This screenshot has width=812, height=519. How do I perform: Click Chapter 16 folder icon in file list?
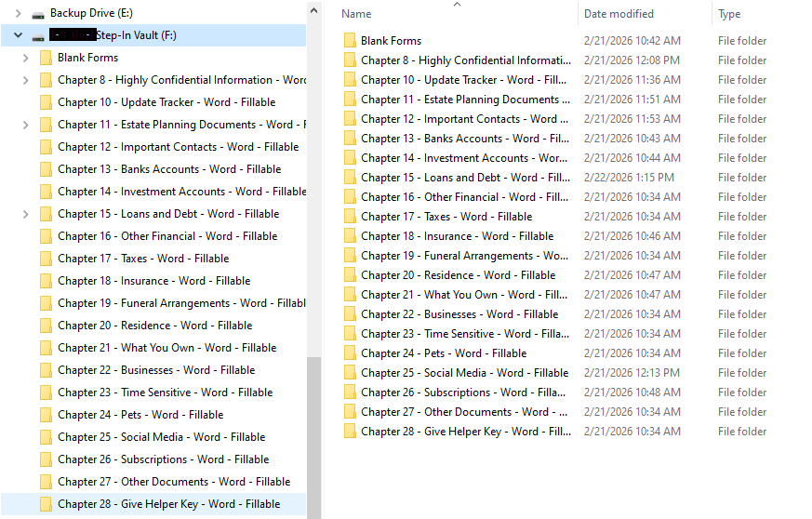(350, 197)
